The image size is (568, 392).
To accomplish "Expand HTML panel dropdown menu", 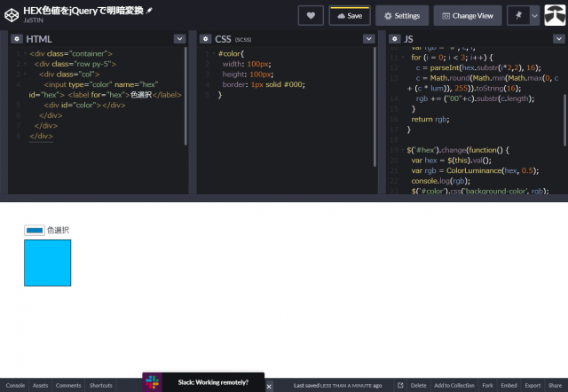I will [x=179, y=39].
